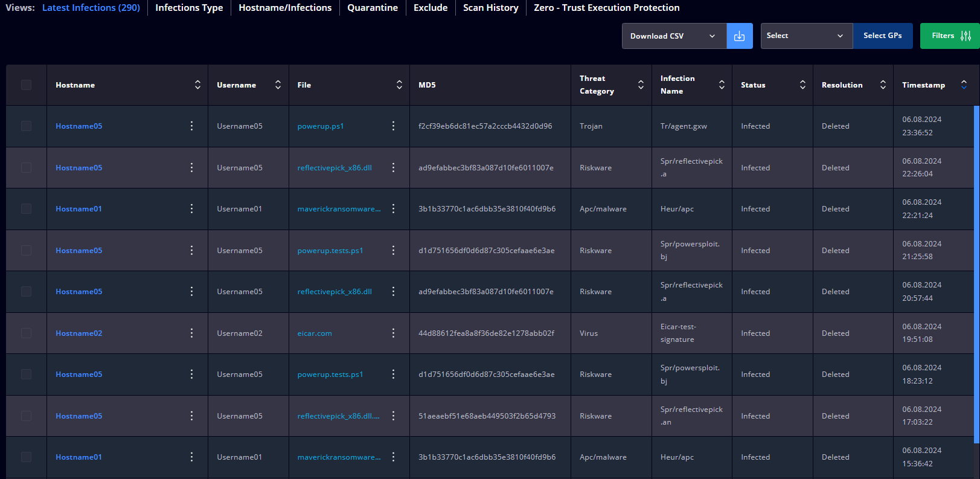
Task: Switch to Hostname/Infections view
Action: click(285, 8)
